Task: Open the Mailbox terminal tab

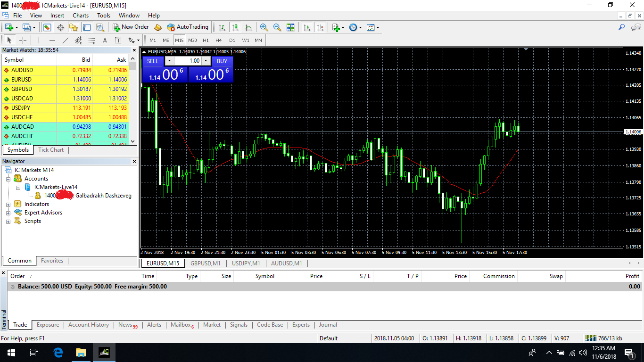Action: pos(182,325)
